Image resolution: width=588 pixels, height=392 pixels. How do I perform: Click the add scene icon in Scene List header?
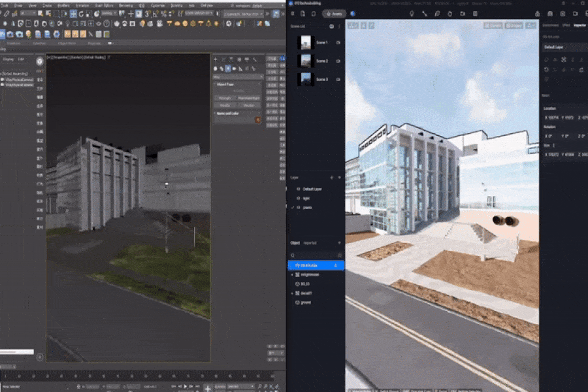pos(331,27)
